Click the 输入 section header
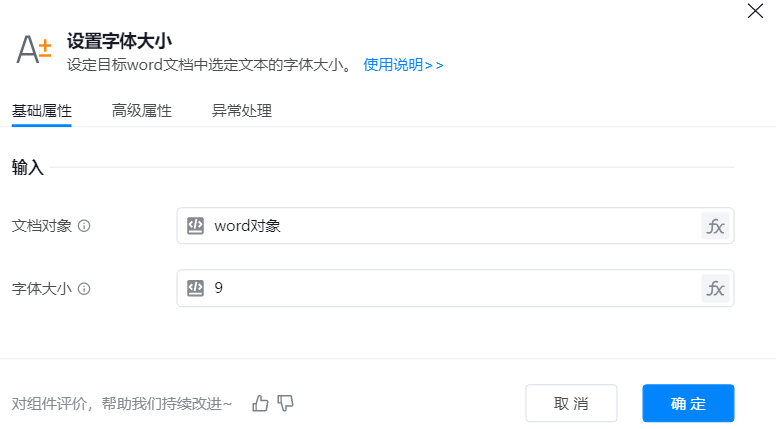This screenshot has height=429, width=776. 28,167
